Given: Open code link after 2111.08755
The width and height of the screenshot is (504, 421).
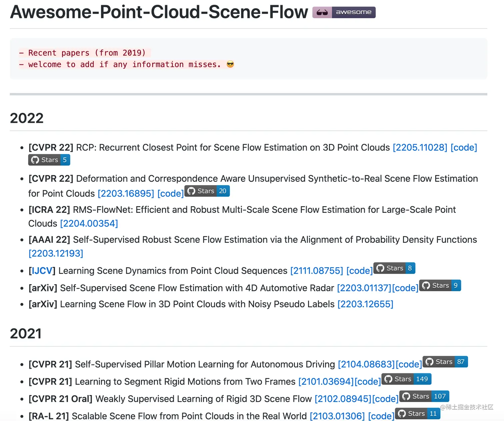Looking at the screenshot, I should tap(360, 271).
